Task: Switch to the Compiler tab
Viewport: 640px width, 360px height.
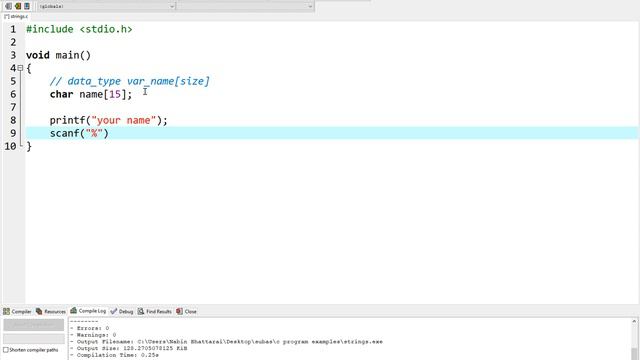Action: tap(17, 311)
